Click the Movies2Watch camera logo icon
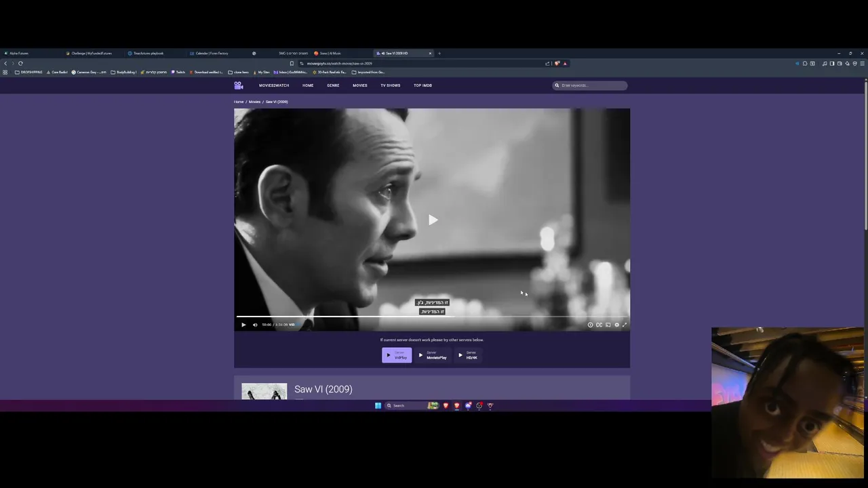 point(239,85)
